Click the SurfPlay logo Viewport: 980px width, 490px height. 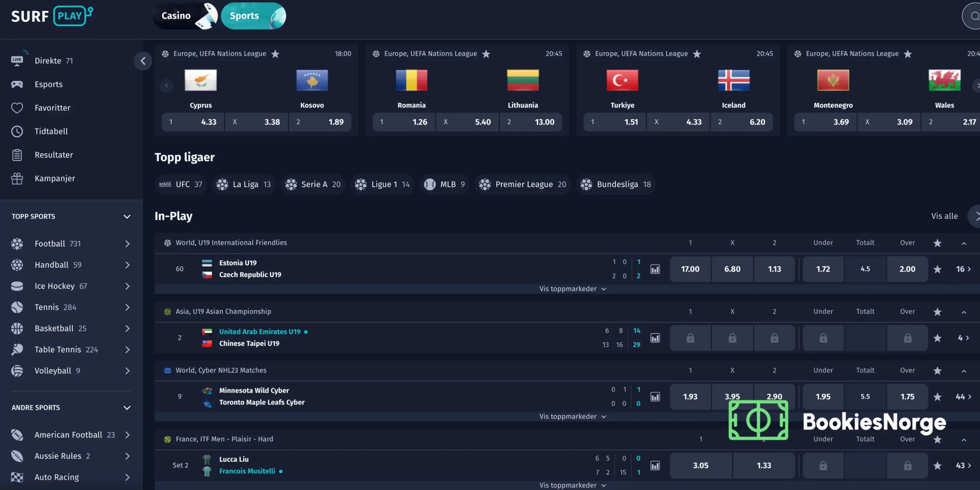(x=52, y=16)
